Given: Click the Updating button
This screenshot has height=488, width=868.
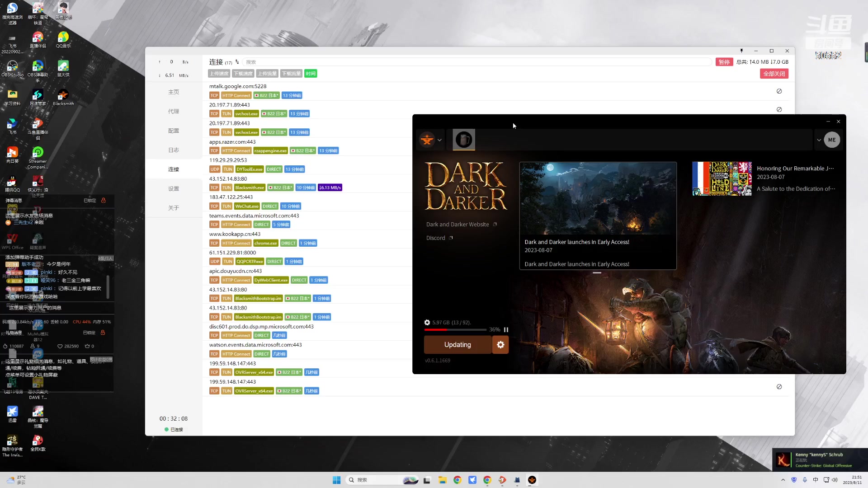Looking at the screenshot, I should (x=458, y=345).
